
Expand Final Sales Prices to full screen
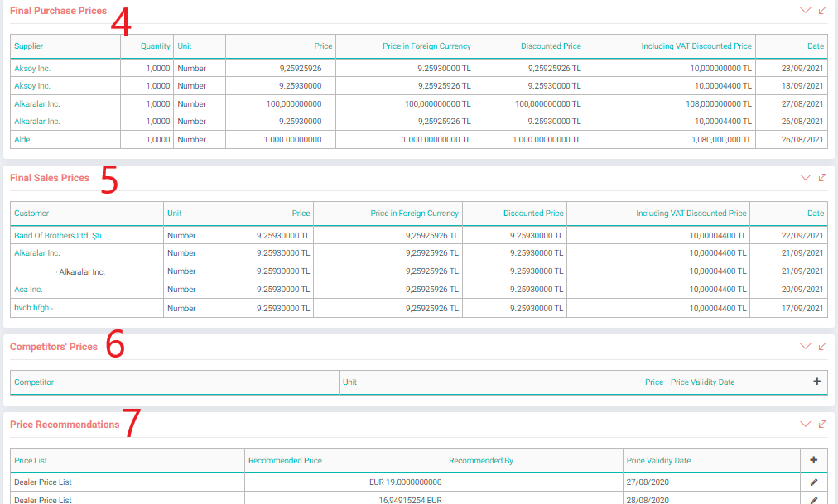pos(822,178)
